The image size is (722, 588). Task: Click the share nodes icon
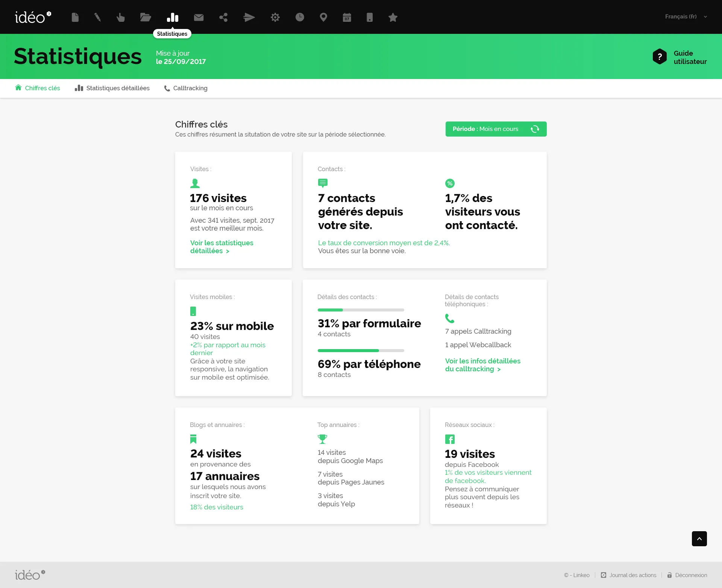(223, 17)
